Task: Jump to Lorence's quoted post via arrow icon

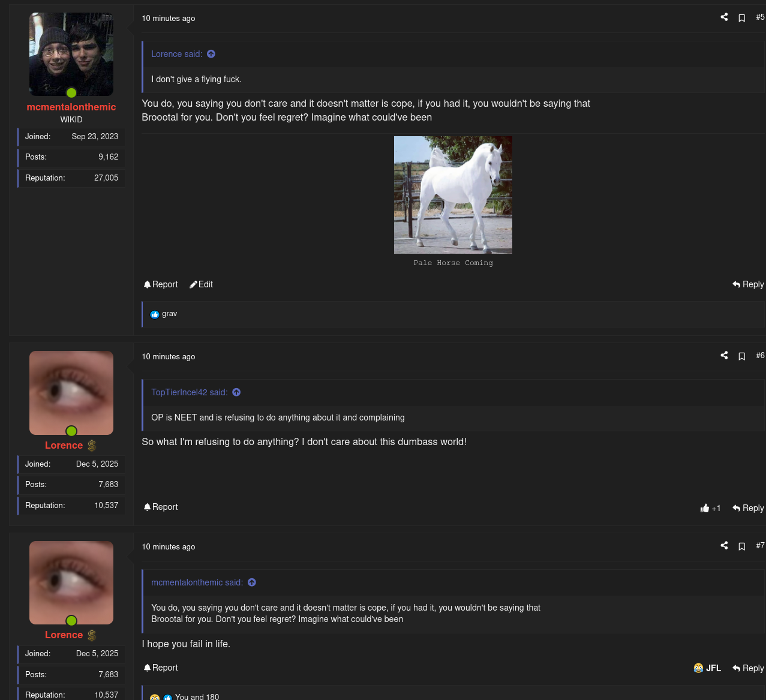Action: coord(211,54)
